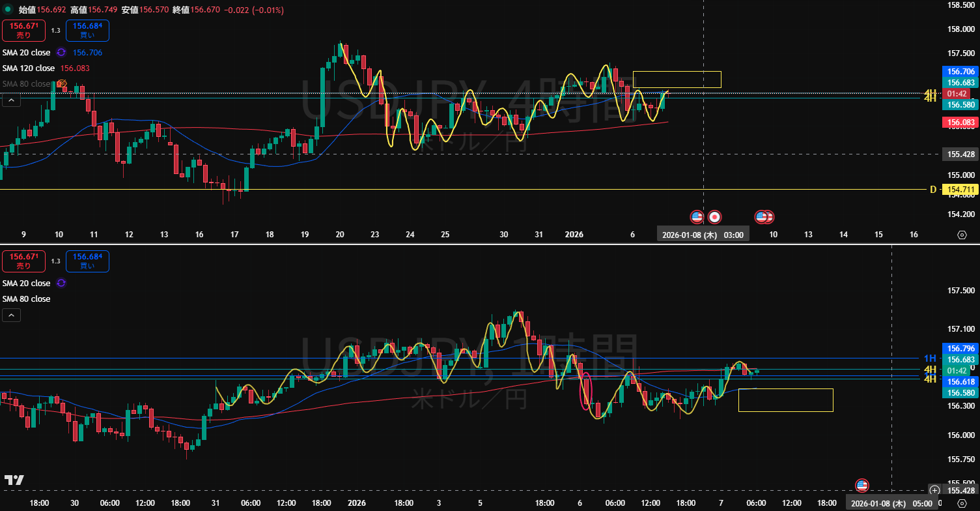
Task: Click the purple refresh icon beside upper SMA 20
Action: point(61,52)
